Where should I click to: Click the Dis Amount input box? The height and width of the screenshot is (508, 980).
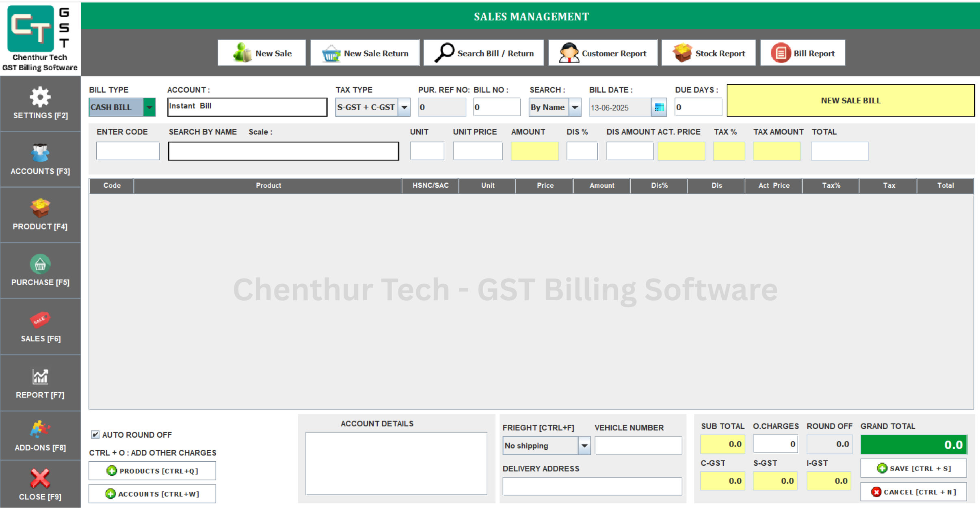click(630, 151)
